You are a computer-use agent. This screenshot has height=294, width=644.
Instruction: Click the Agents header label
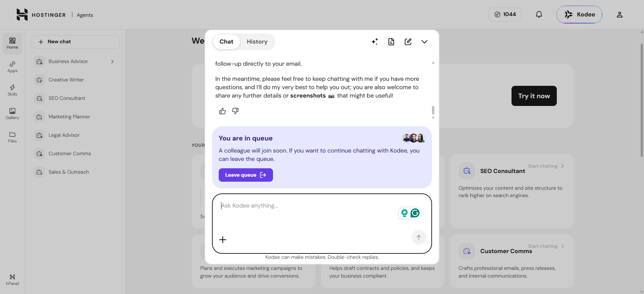(x=85, y=15)
